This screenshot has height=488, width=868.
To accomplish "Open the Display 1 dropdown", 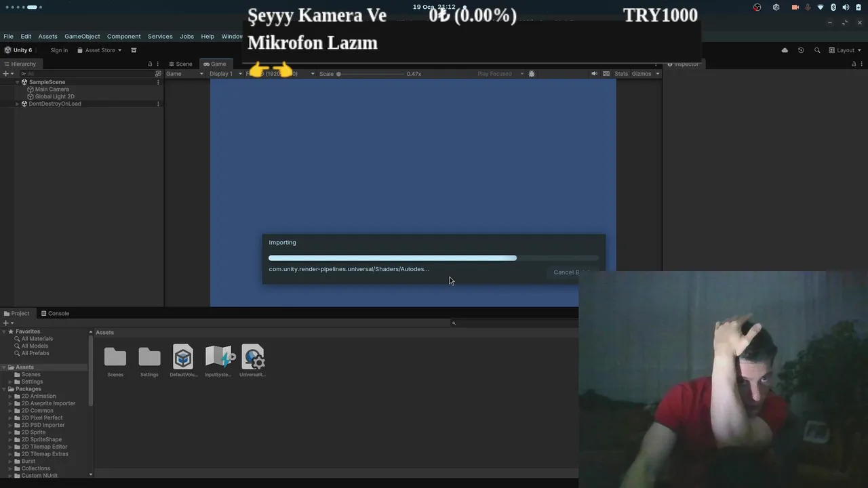I will point(225,74).
